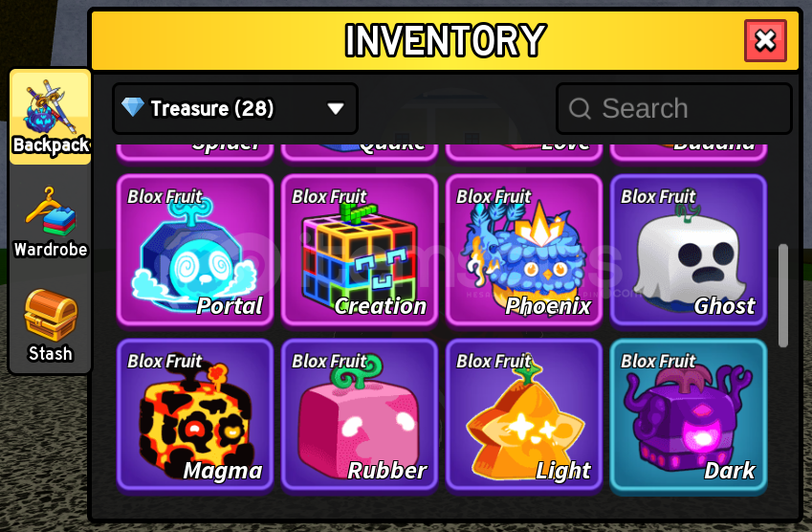The height and width of the screenshot is (532, 812).
Task: Open the Treasure (28) category dropdown
Action: pos(235,109)
